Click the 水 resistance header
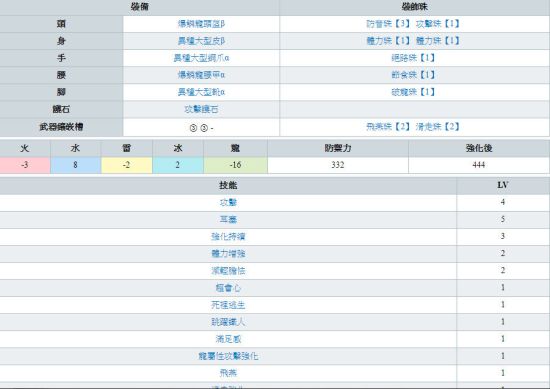Image resolution: width=550 pixels, height=389 pixels. [75, 148]
